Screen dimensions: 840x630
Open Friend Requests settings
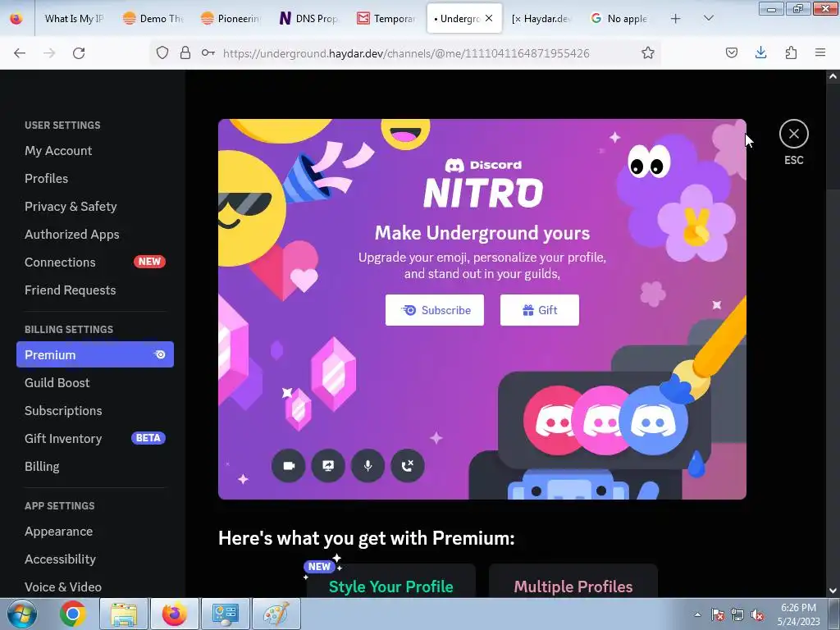[x=95, y=290]
